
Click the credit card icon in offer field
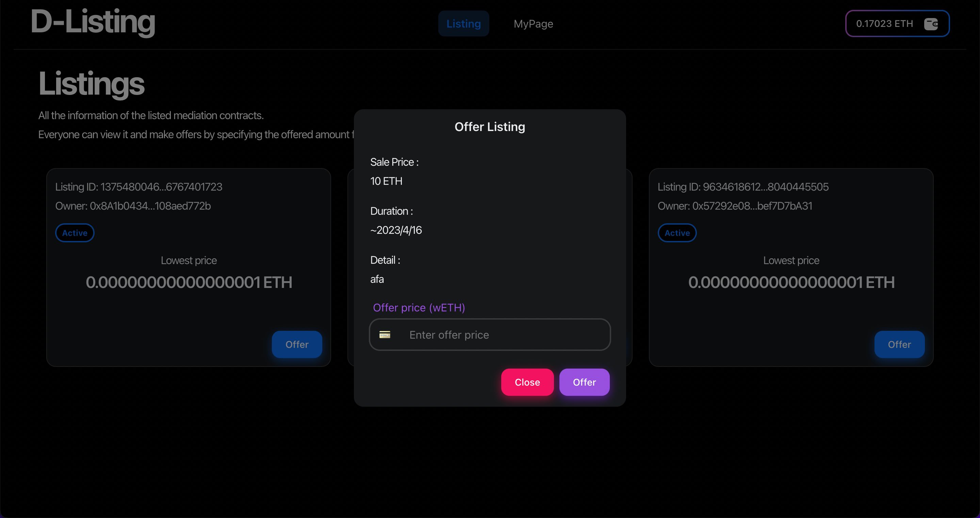pyautogui.click(x=385, y=335)
